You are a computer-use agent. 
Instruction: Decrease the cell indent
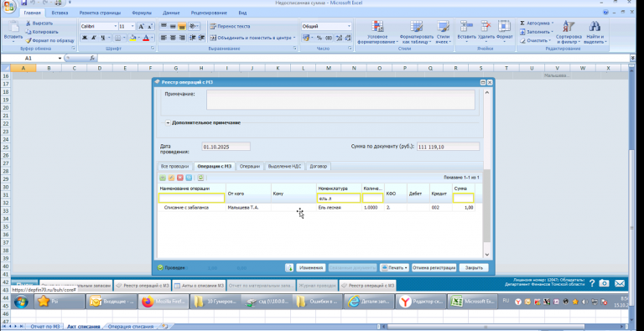point(193,38)
